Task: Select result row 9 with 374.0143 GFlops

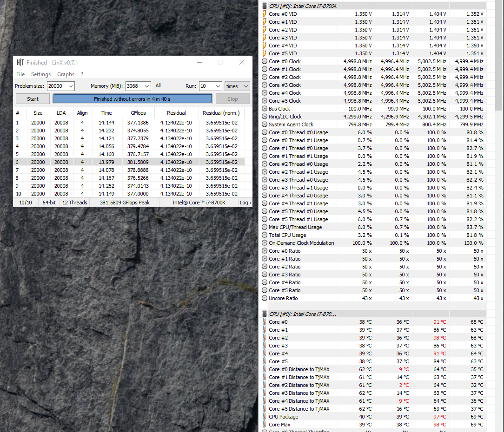Action: click(x=129, y=186)
